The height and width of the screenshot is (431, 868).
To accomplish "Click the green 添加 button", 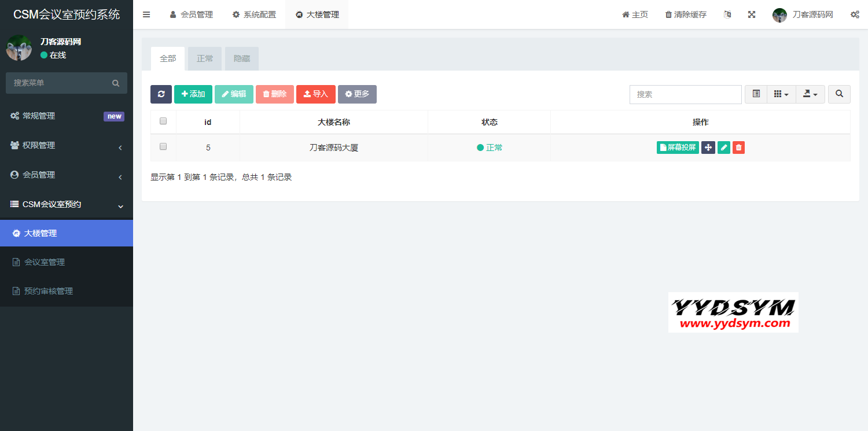I will 193,94.
